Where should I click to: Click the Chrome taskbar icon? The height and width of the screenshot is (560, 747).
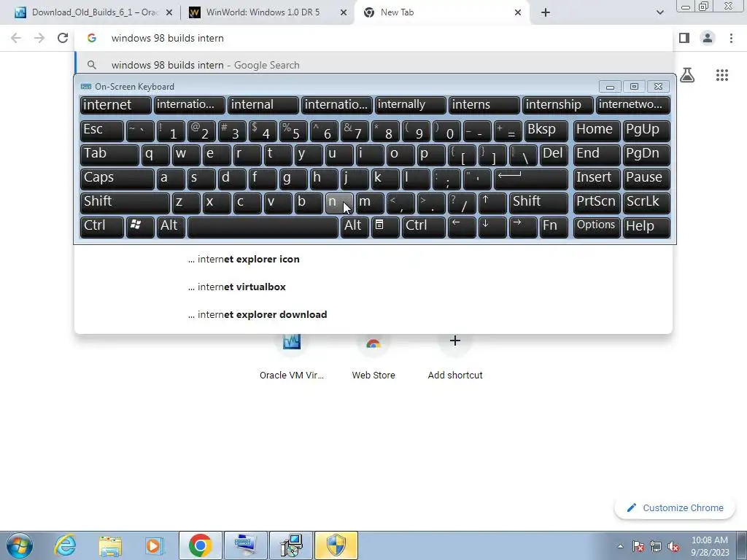click(200, 545)
